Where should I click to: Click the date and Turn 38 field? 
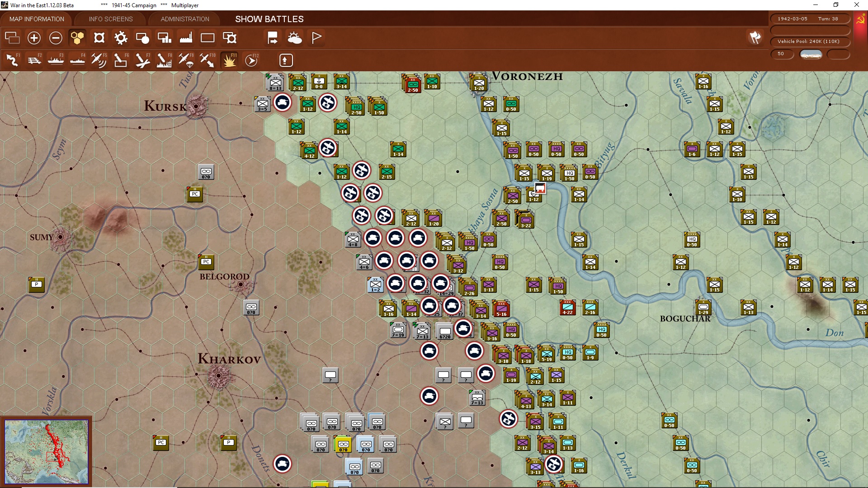coord(810,19)
